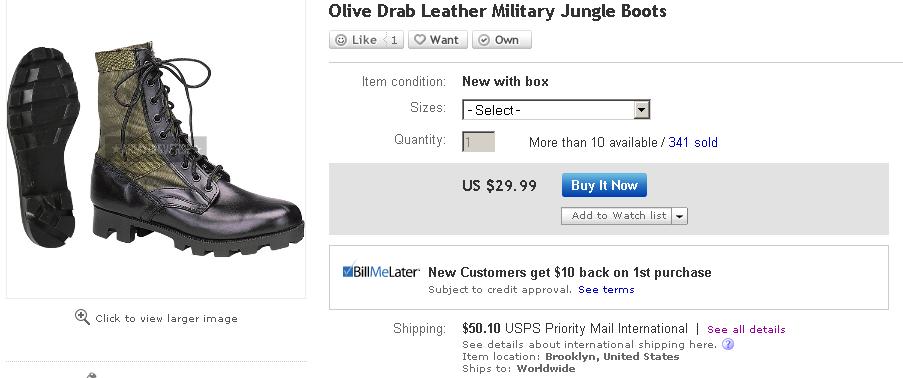
Task: Click 'Click to view larger image' text
Action: [x=166, y=319]
